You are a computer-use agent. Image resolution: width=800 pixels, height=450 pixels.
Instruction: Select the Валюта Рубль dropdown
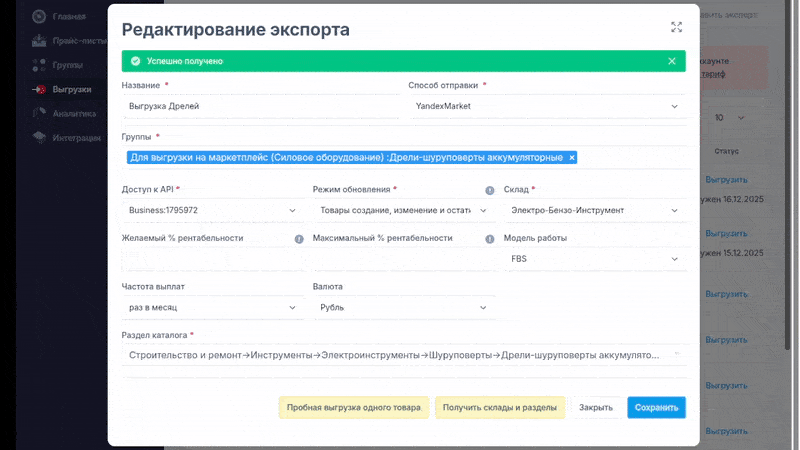[x=403, y=307]
